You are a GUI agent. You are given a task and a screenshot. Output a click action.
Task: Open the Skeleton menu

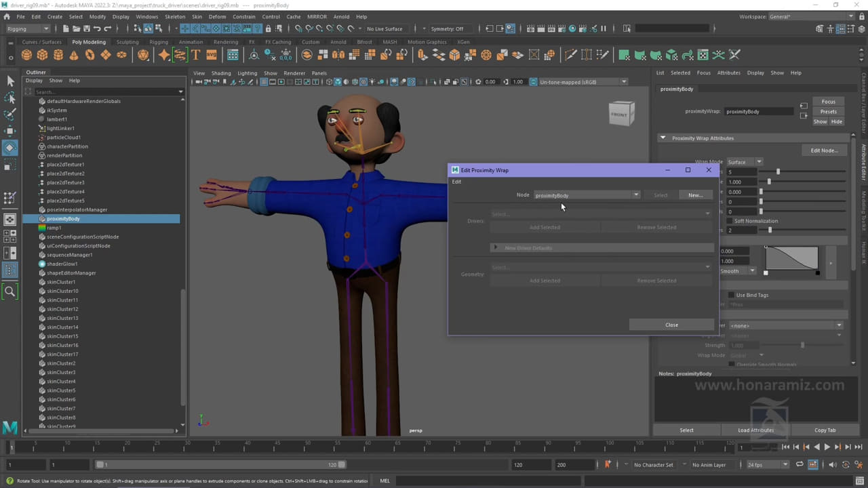pos(175,16)
